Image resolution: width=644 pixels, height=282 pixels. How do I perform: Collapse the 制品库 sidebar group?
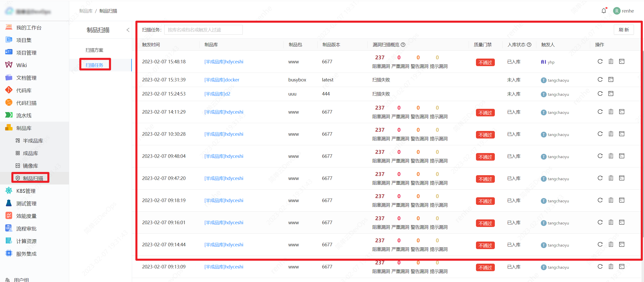pyautogui.click(x=24, y=128)
